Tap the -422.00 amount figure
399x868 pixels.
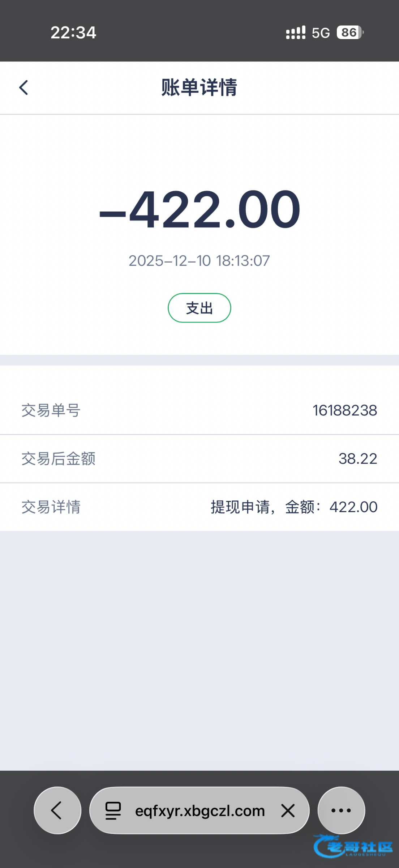click(x=199, y=210)
